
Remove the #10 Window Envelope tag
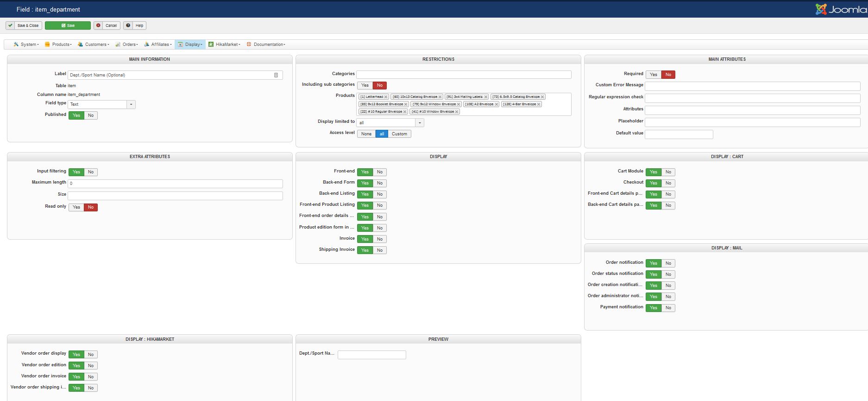tap(457, 112)
